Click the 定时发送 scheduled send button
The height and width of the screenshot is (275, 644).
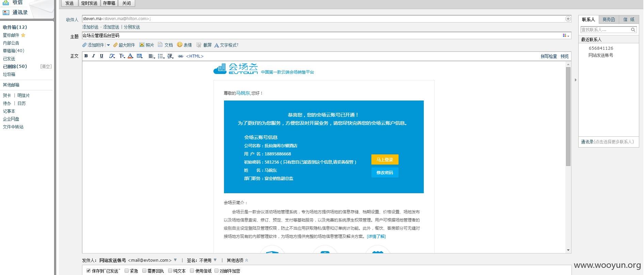pyautogui.click(x=89, y=3)
